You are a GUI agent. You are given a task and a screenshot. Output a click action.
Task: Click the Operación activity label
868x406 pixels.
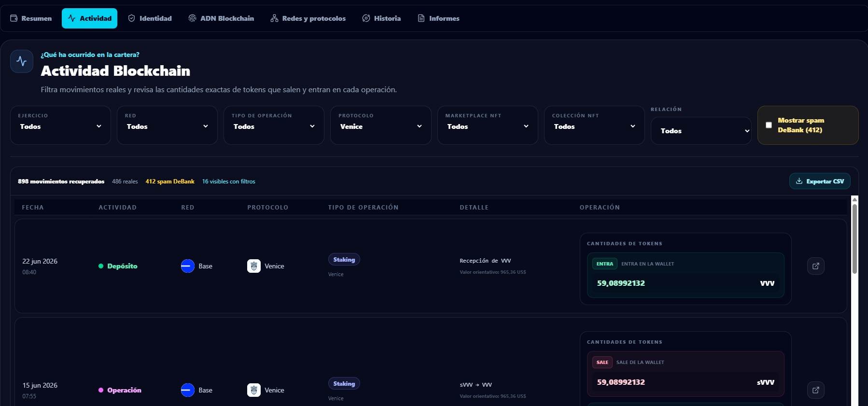coord(124,390)
